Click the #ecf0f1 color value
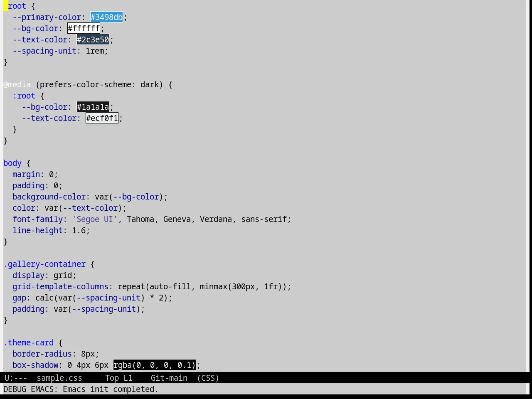532x399 pixels. click(x=102, y=118)
